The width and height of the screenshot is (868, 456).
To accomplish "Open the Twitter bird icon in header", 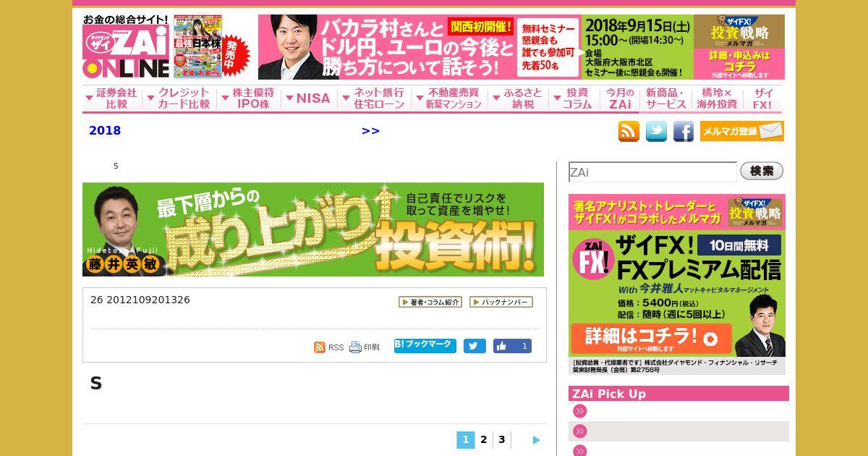I will (x=656, y=131).
